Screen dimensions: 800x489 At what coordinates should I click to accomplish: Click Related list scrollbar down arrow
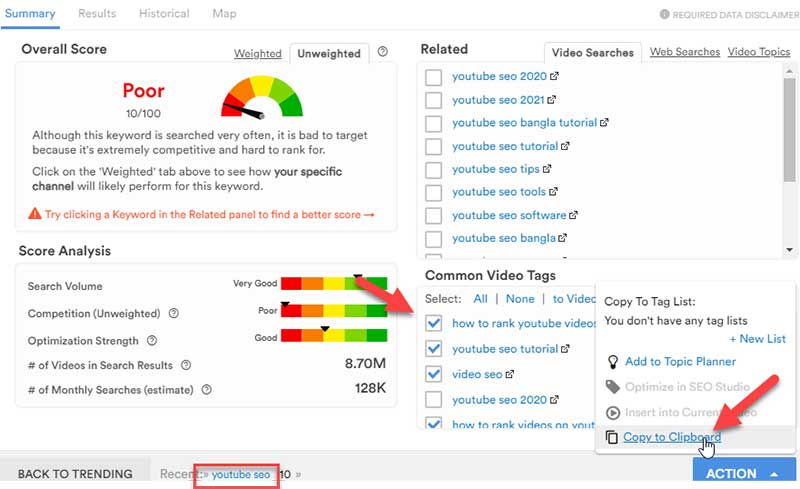tap(789, 250)
